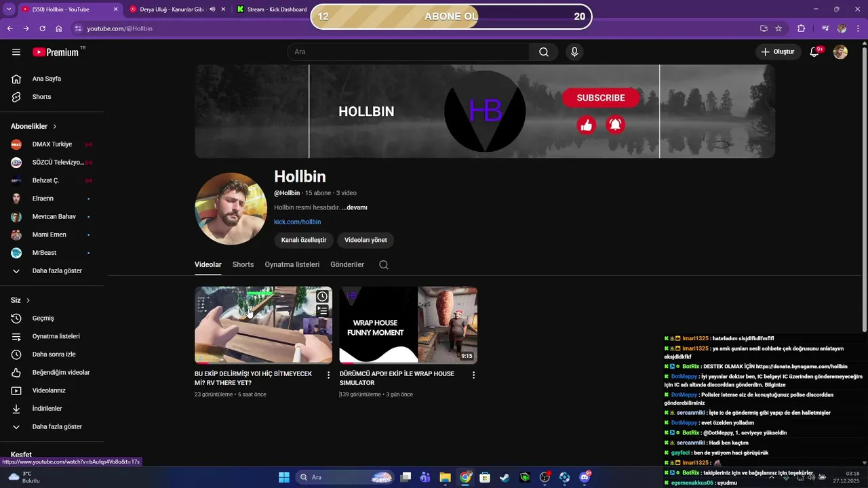Open Steam from the taskbar
The image size is (868, 488).
click(x=505, y=477)
